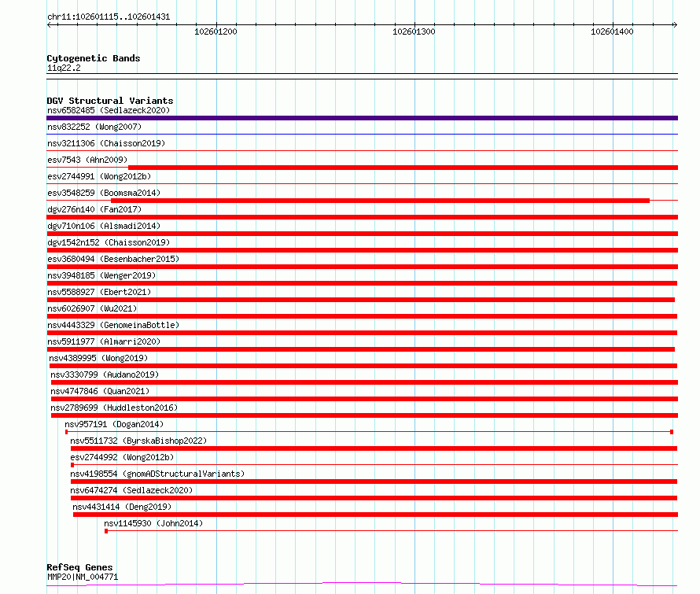
Task: Select the 11q22.2 cytogenetic band label
Action: 64,68
